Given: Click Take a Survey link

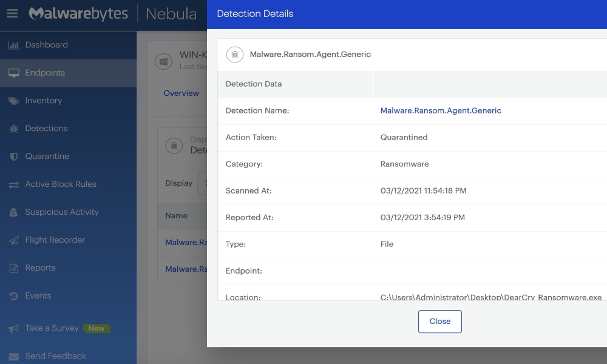Looking at the screenshot, I should (x=52, y=328).
